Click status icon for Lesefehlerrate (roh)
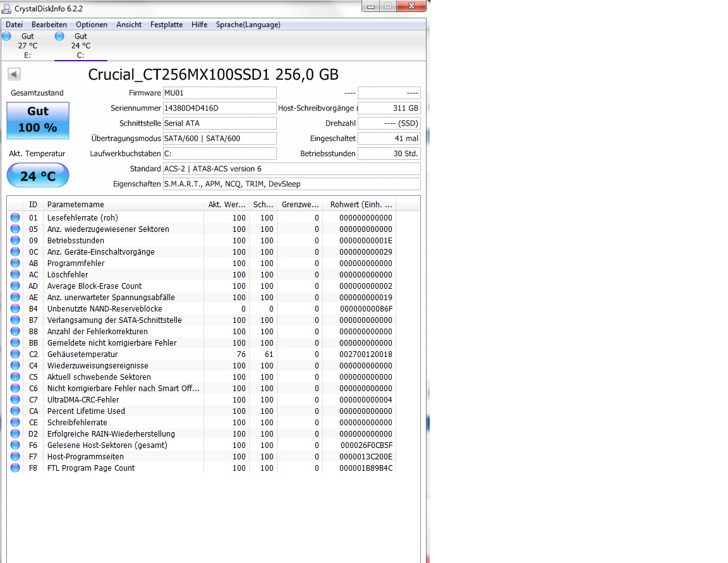The image size is (728, 563). tap(15, 218)
